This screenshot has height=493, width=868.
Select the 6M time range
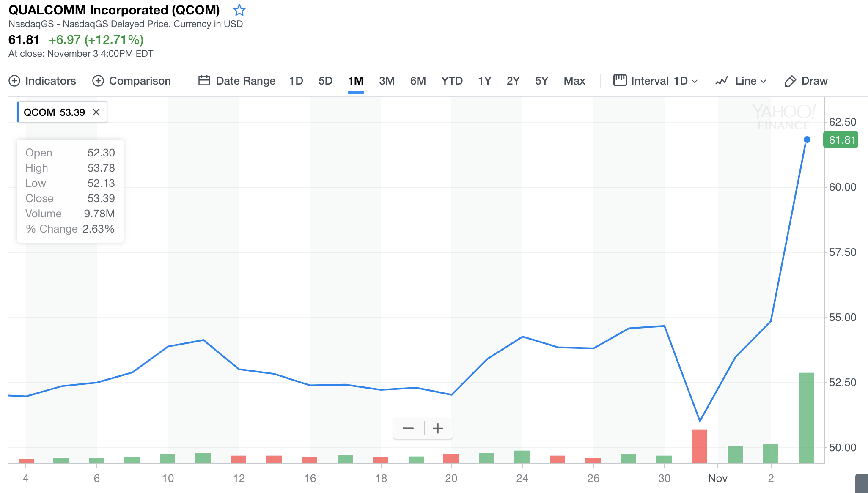[418, 81]
